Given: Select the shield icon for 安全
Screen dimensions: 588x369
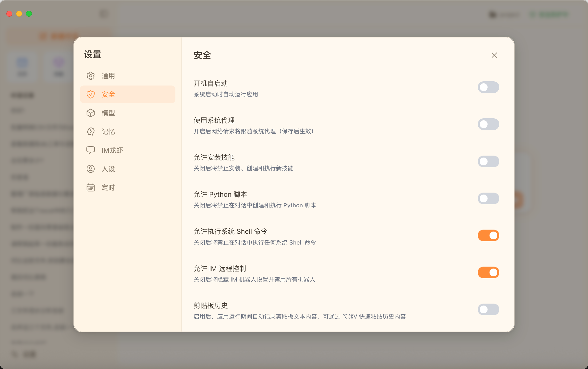Looking at the screenshot, I should 91,94.
